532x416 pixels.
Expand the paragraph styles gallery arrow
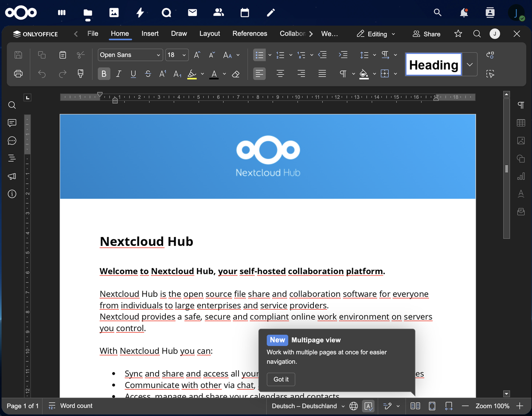click(x=470, y=65)
